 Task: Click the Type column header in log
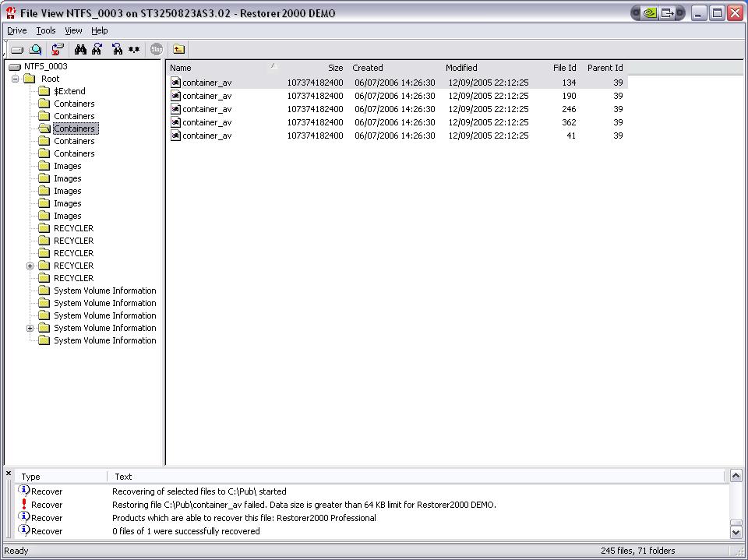point(62,477)
